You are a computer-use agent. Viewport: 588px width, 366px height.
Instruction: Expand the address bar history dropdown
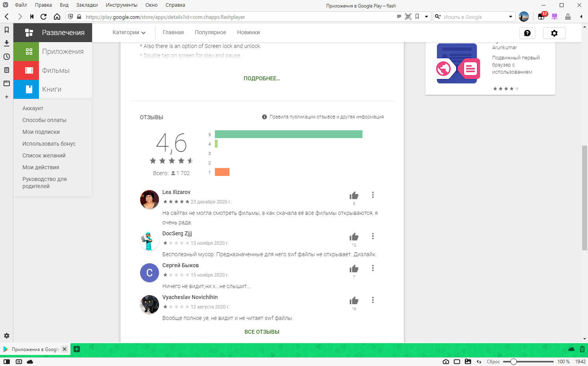[426, 17]
